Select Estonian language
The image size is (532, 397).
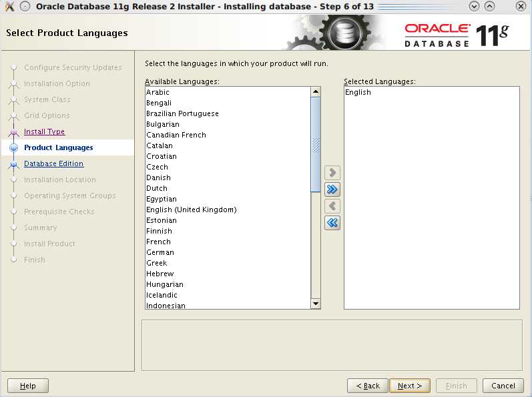coord(228,220)
